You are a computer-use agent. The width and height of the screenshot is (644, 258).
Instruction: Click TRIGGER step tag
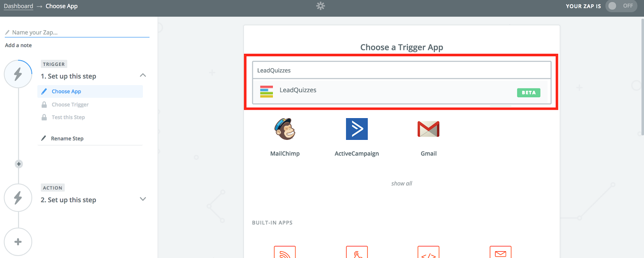coord(54,64)
